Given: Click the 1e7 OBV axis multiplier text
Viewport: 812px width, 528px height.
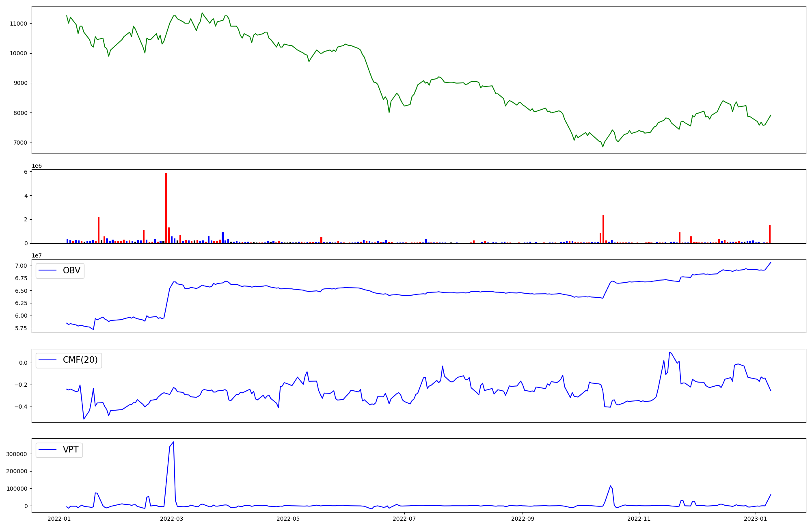Looking at the screenshot, I should click(x=37, y=255).
